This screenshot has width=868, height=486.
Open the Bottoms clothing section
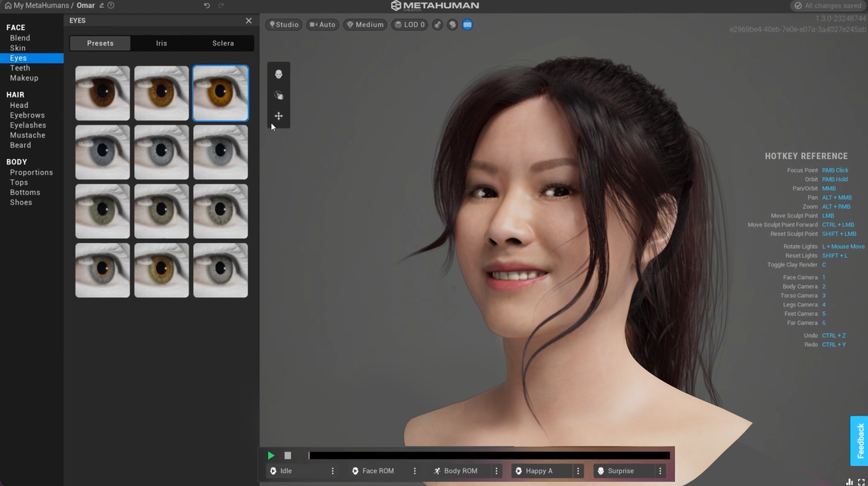coord(25,192)
